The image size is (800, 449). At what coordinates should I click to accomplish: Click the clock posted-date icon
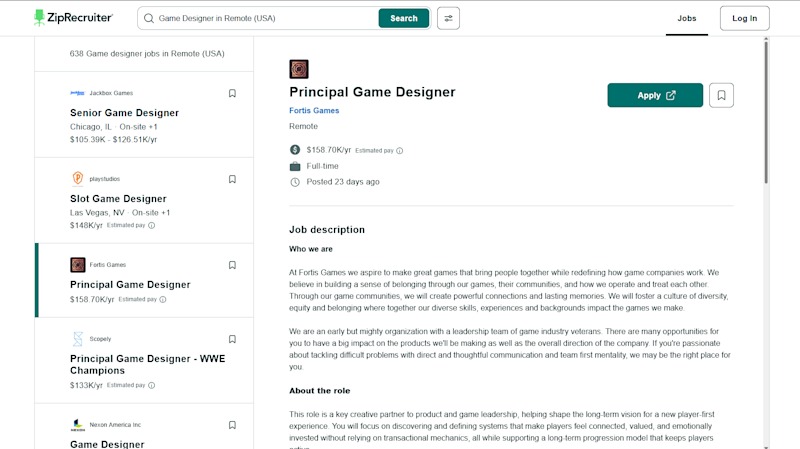tap(295, 182)
